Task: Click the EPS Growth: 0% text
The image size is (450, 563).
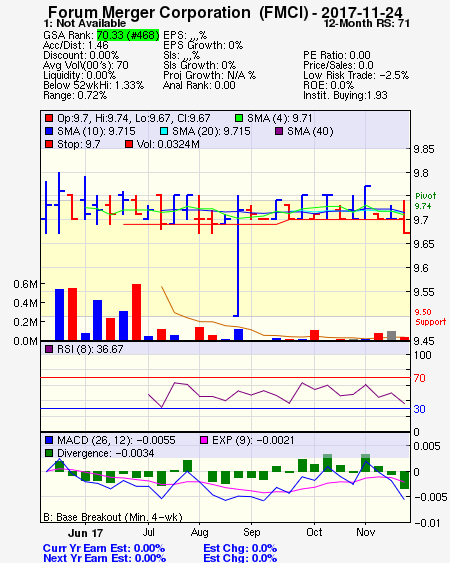Action: [x=203, y=45]
